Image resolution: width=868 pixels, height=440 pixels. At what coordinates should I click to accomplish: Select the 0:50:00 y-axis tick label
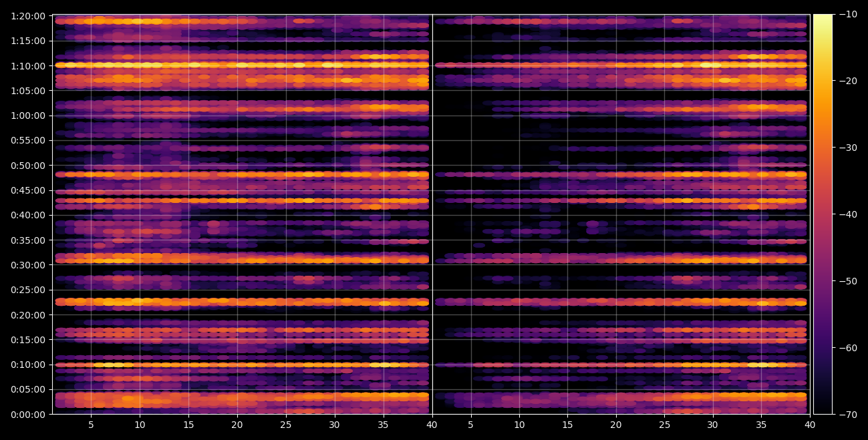29,165
